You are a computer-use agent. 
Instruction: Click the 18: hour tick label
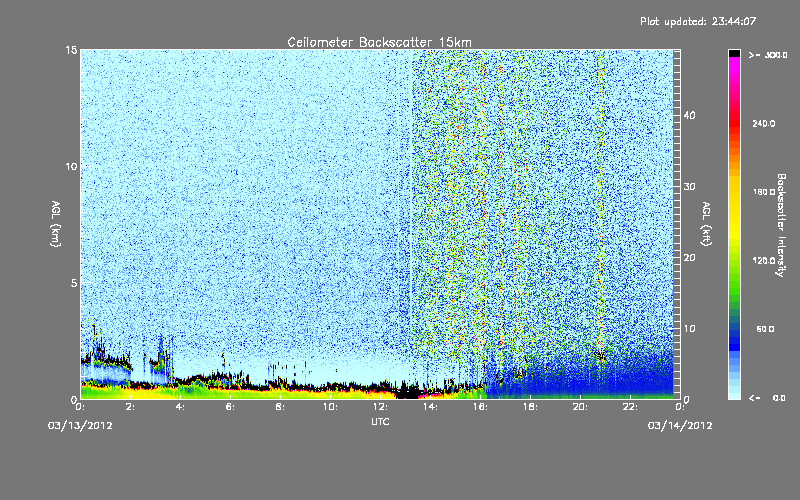pos(530,407)
